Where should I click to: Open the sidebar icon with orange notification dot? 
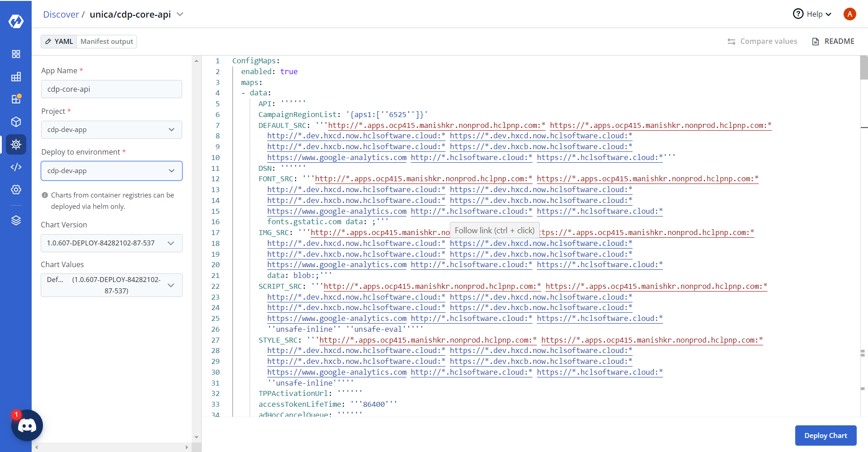[x=16, y=99]
